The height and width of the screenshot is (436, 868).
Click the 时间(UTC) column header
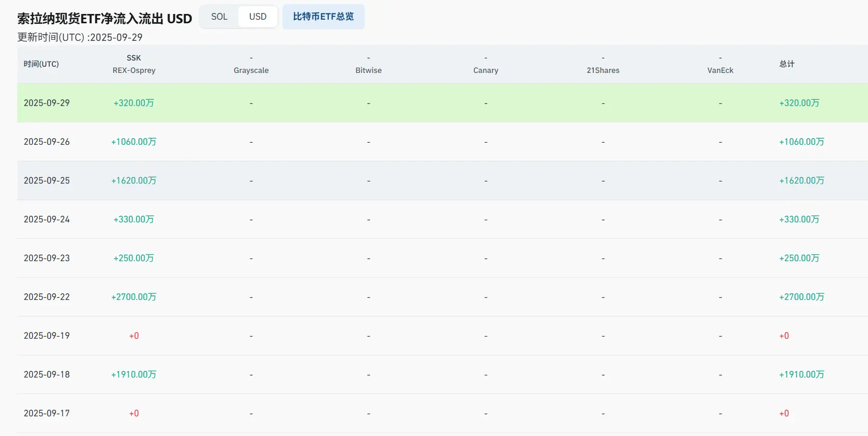[x=41, y=64]
